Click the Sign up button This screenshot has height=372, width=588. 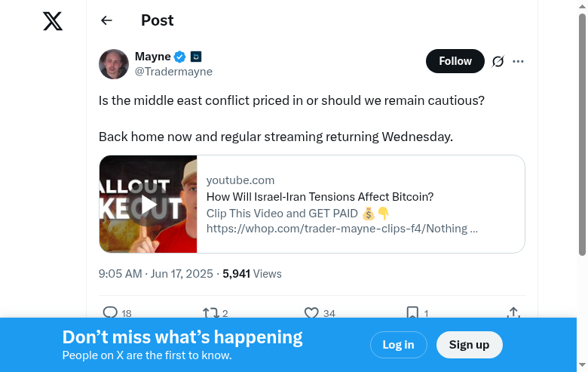point(469,345)
